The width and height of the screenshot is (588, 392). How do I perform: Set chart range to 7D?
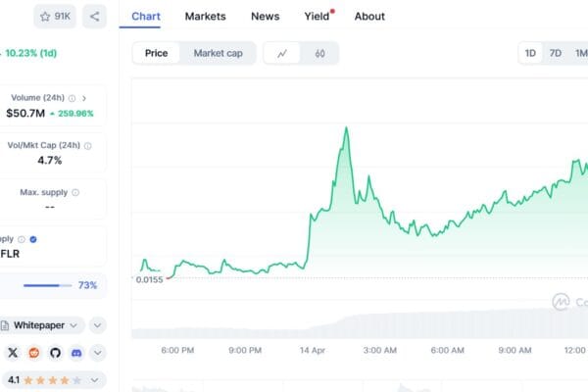556,53
